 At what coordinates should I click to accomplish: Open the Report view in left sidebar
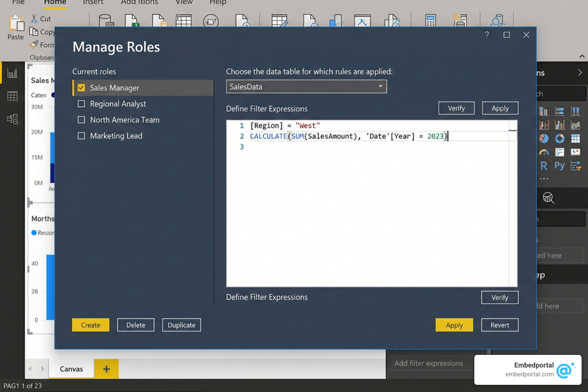(12, 73)
